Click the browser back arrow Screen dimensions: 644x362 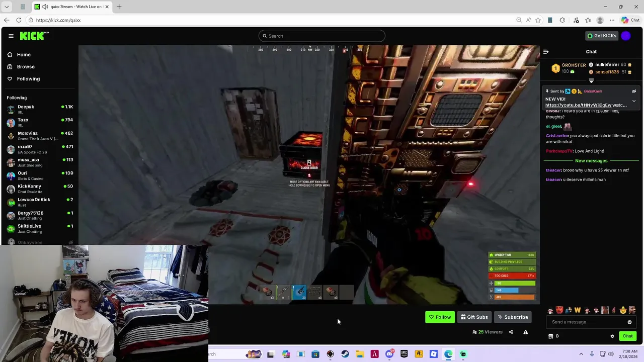tap(6, 20)
